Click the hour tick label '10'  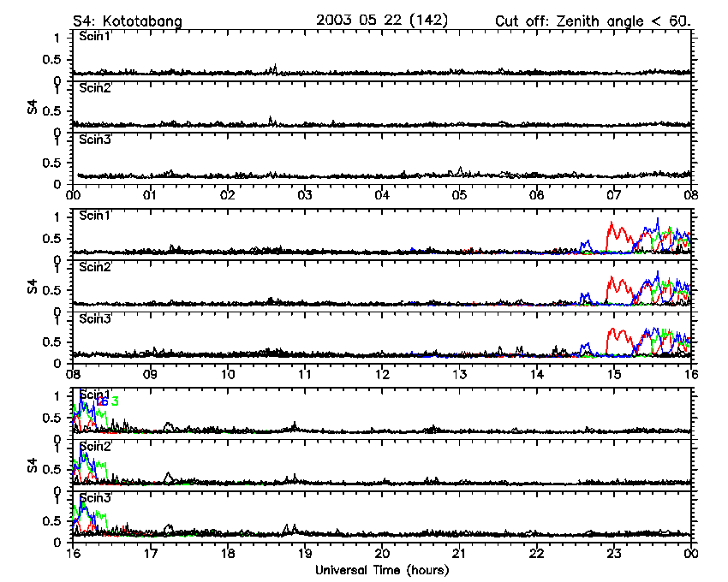[x=228, y=374]
